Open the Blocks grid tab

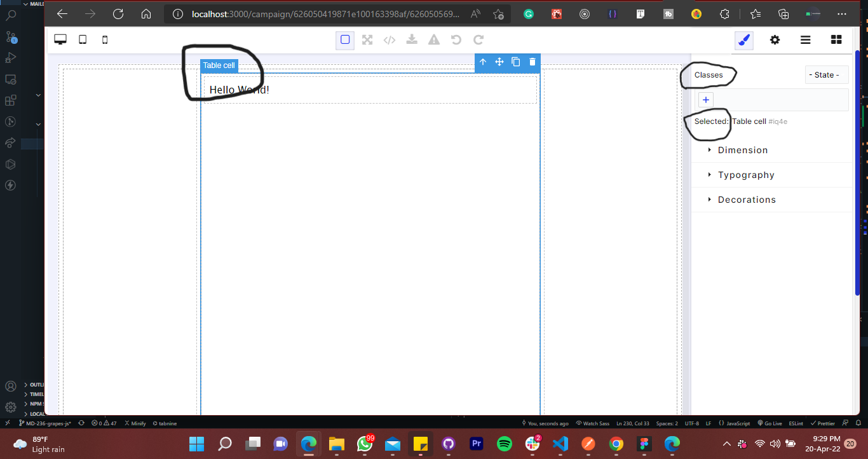(x=836, y=40)
